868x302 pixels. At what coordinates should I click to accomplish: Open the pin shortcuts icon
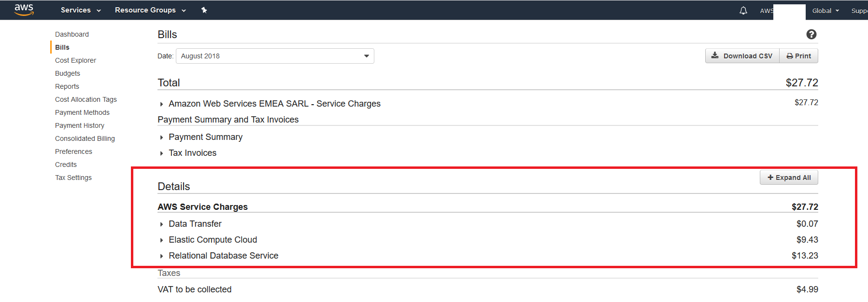point(204,10)
